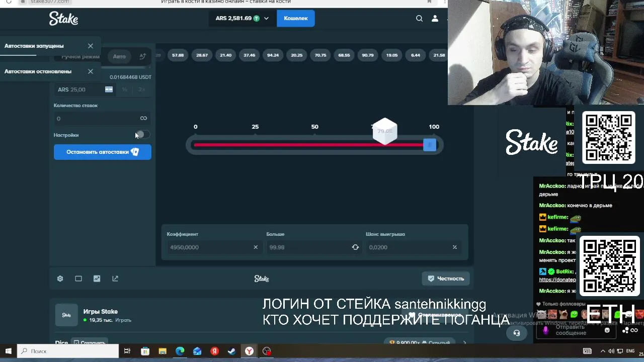
Task: Open emoji picker in chat input
Action: [607, 330]
